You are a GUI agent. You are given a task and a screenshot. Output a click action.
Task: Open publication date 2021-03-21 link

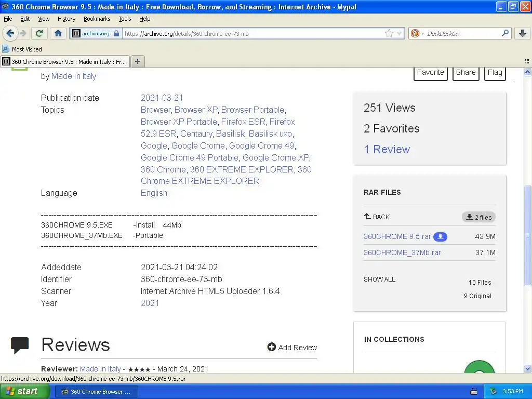[x=162, y=98]
